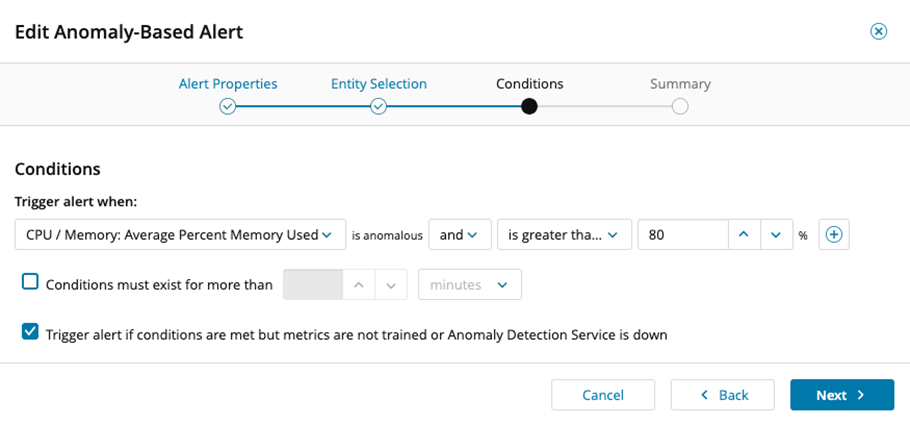Open the 'and' operator dropdown
The height and width of the screenshot is (425, 910).
[458, 235]
